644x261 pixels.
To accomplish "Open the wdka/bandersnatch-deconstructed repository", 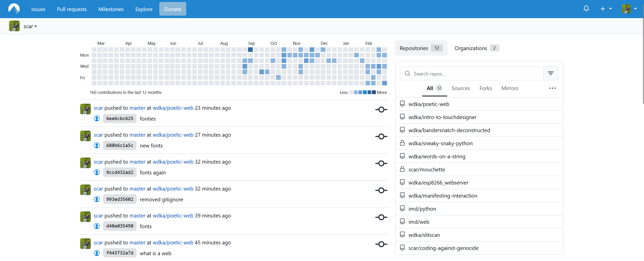I will 449,130.
